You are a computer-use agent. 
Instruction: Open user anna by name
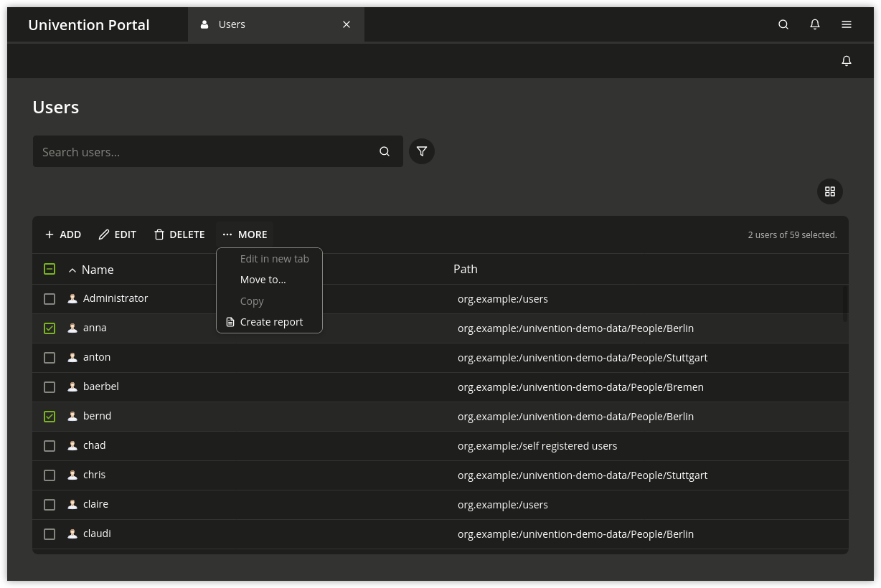click(95, 328)
